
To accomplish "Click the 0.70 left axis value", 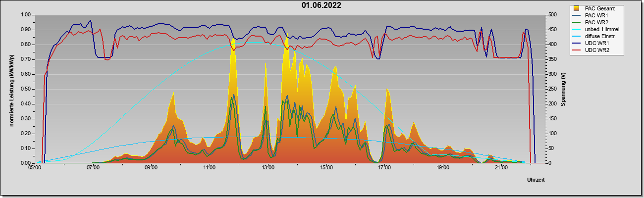I will click(x=25, y=59).
